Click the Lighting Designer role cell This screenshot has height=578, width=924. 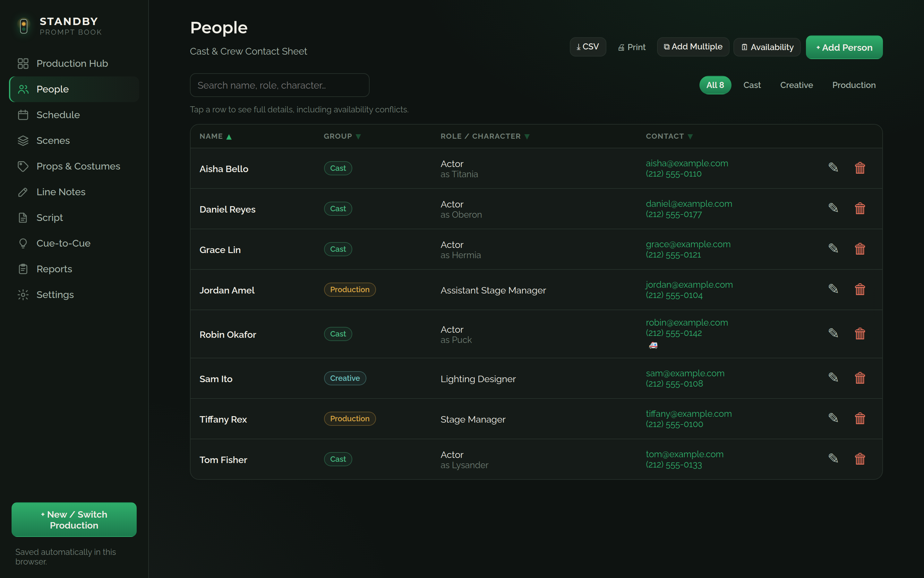click(478, 379)
